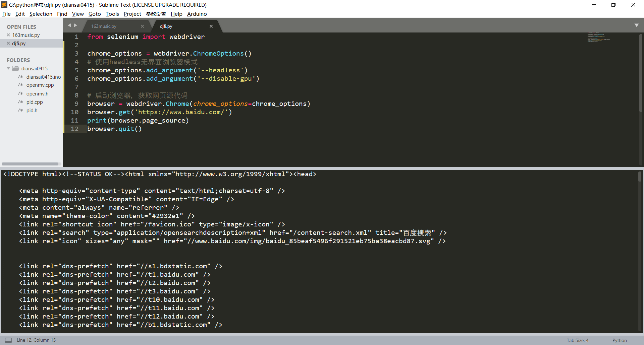644x345 pixels.
Task: Close the 163music.py tab
Action: pos(142,26)
